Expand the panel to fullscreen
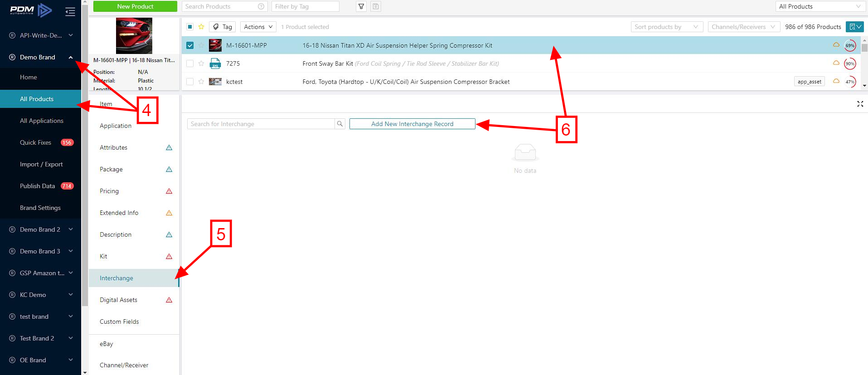868x375 pixels. click(x=860, y=104)
